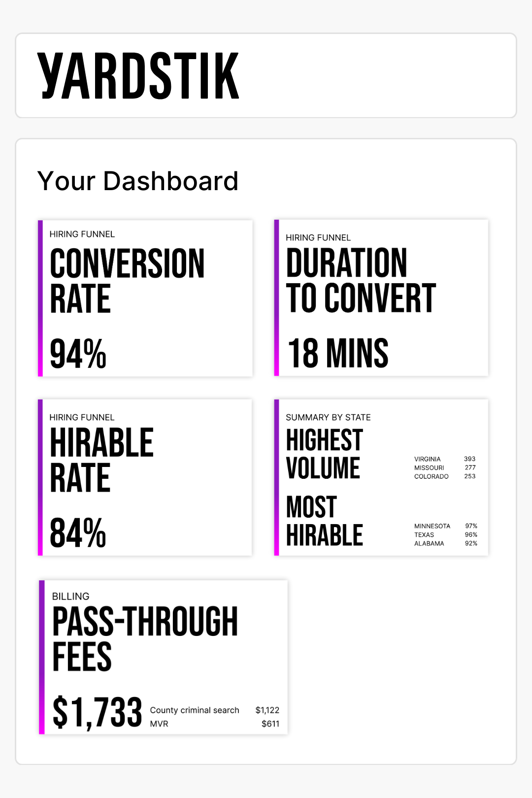Select the Most Hirable heading
Screen dimensions: 532x798
(324, 521)
